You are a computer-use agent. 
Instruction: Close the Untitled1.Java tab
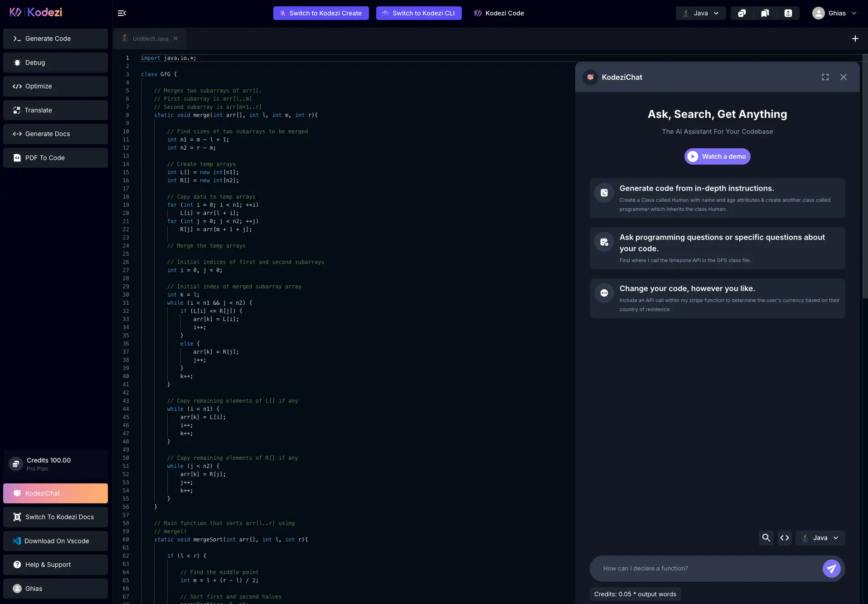175,39
